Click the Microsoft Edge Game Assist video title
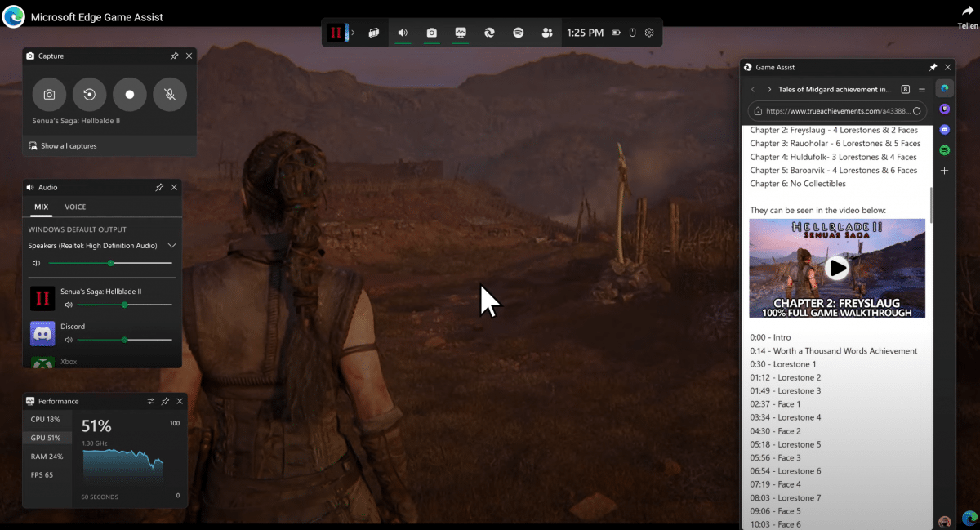Viewport: 980px width, 530px height. 96,16
